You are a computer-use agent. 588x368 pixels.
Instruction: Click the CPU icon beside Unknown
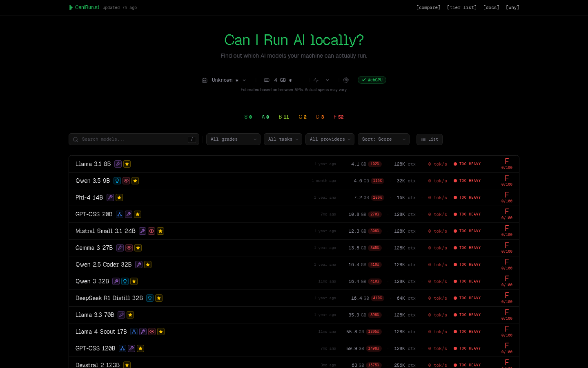click(x=205, y=80)
